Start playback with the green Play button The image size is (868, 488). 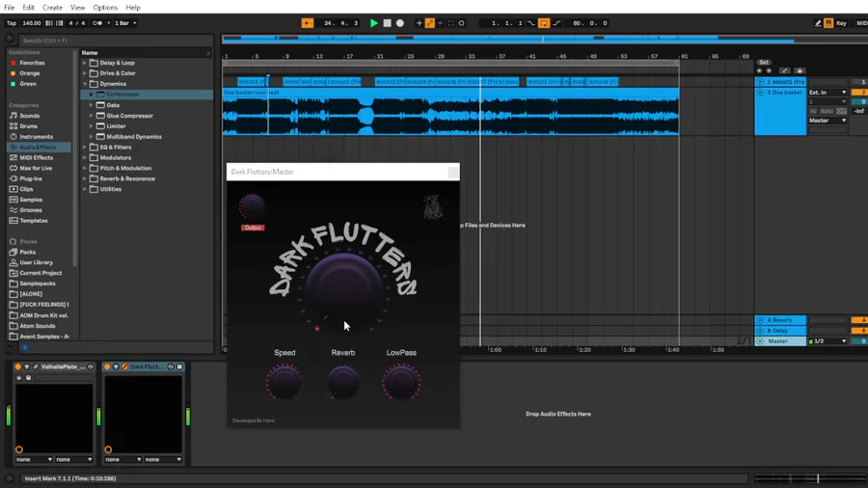[373, 23]
